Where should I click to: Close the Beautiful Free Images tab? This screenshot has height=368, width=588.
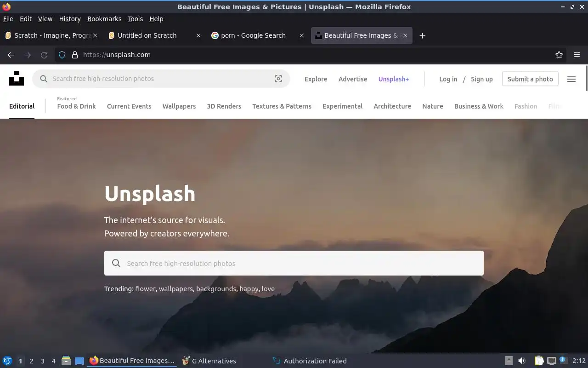click(405, 35)
